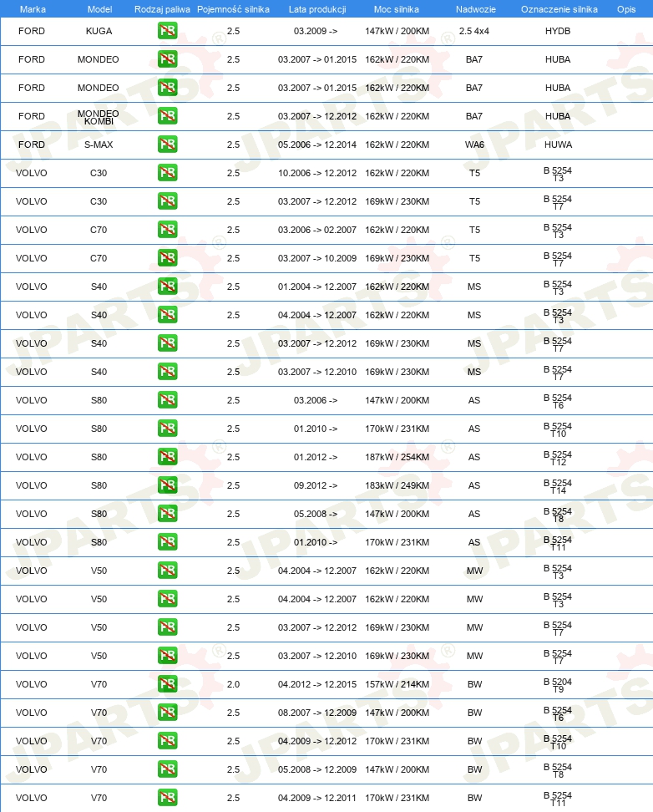The image size is (653, 812).
Task: Click the fuel icon in the V50 03.2007 -> 12.2012 row
Action: [167, 627]
